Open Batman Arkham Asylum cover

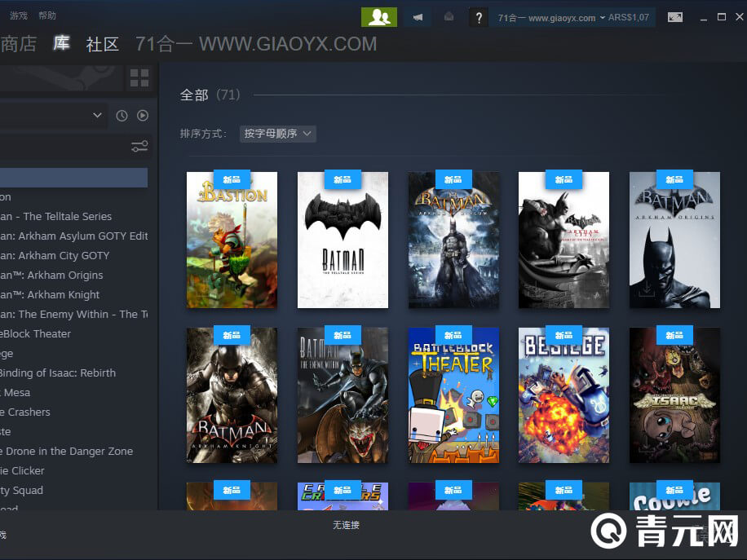click(x=453, y=240)
